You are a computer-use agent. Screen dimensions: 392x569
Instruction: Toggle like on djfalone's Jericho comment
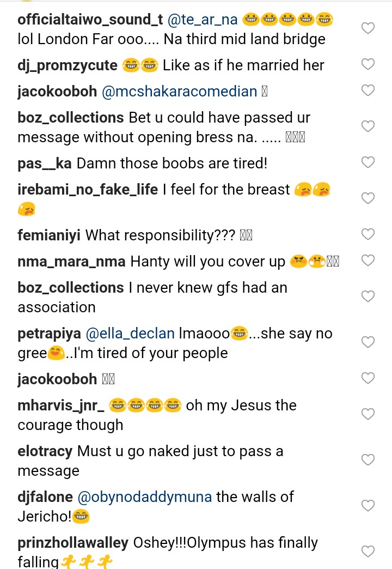pyautogui.click(x=368, y=506)
